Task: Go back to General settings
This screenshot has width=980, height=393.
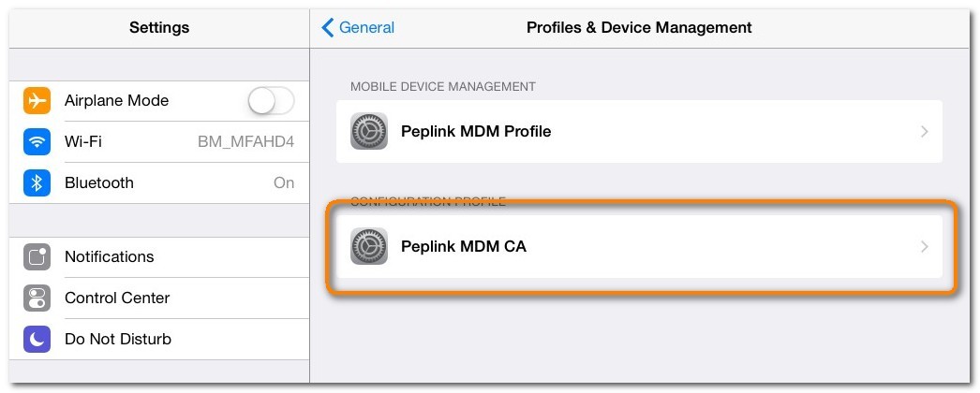Action: tap(366, 28)
